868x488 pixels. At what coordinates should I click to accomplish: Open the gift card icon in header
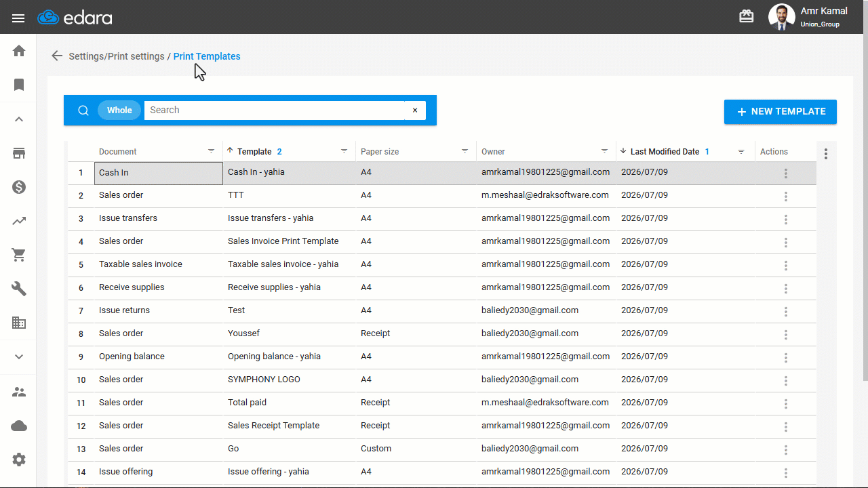747,16
